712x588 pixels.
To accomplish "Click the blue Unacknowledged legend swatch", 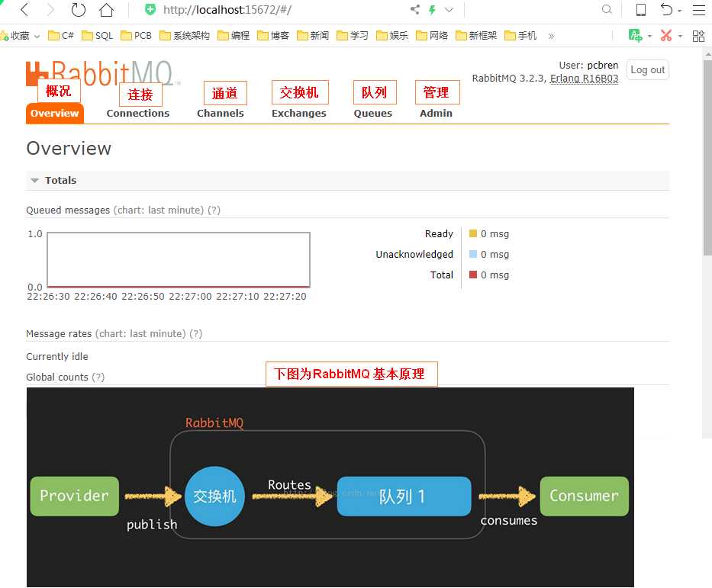I will [472, 254].
